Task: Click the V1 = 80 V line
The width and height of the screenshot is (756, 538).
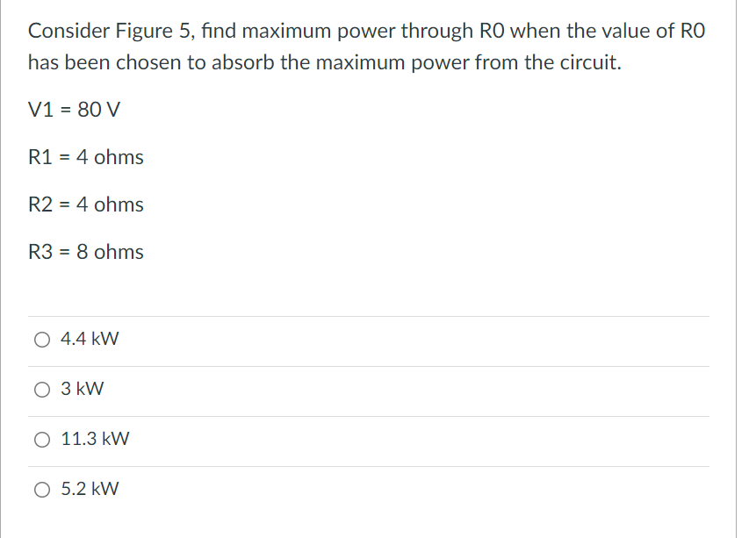Action: [73, 110]
